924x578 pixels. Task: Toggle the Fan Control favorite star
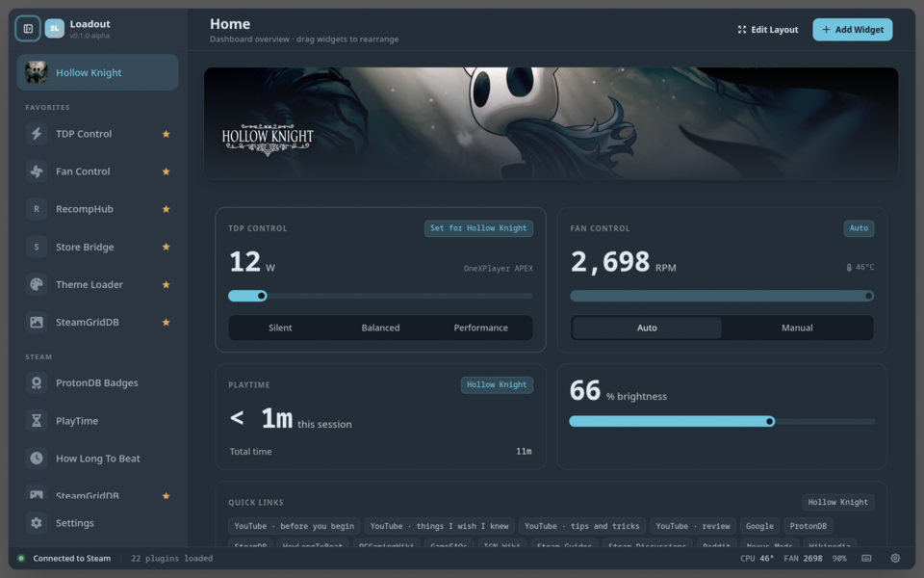pos(167,171)
